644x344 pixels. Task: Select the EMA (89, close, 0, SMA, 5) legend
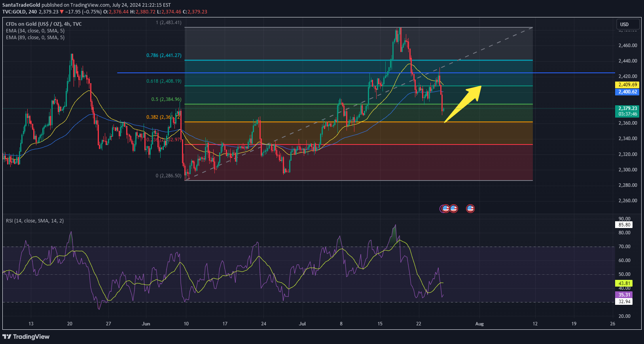pyautogui.click(x=35, y=38)
